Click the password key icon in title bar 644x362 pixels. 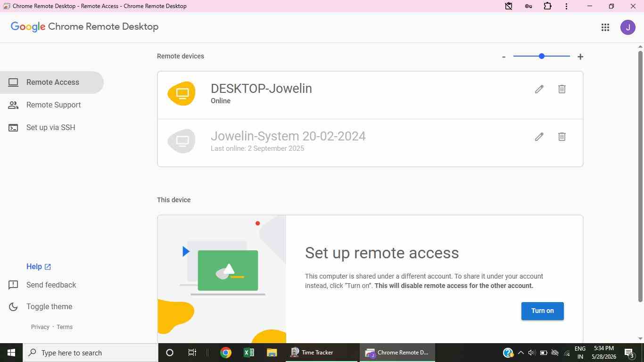[x=528, y=6]
